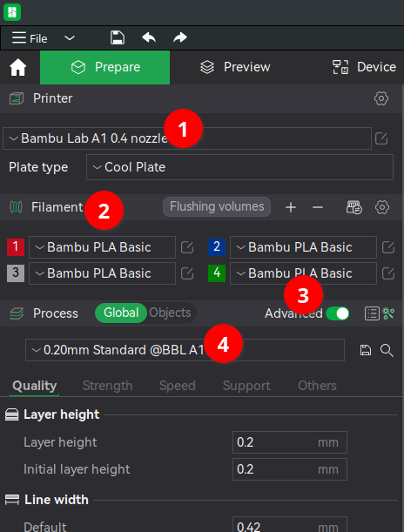Open the File menu

coord(30,38)
